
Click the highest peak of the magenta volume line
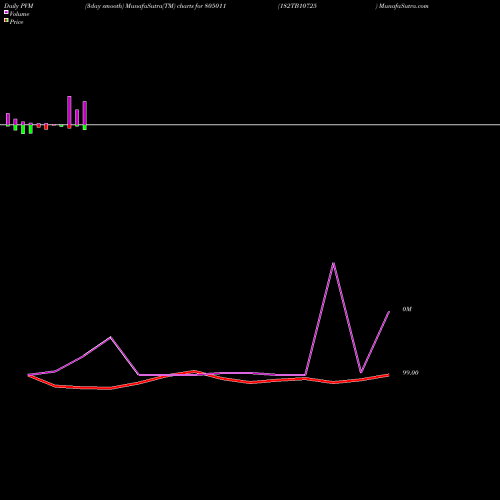[333, 263]
